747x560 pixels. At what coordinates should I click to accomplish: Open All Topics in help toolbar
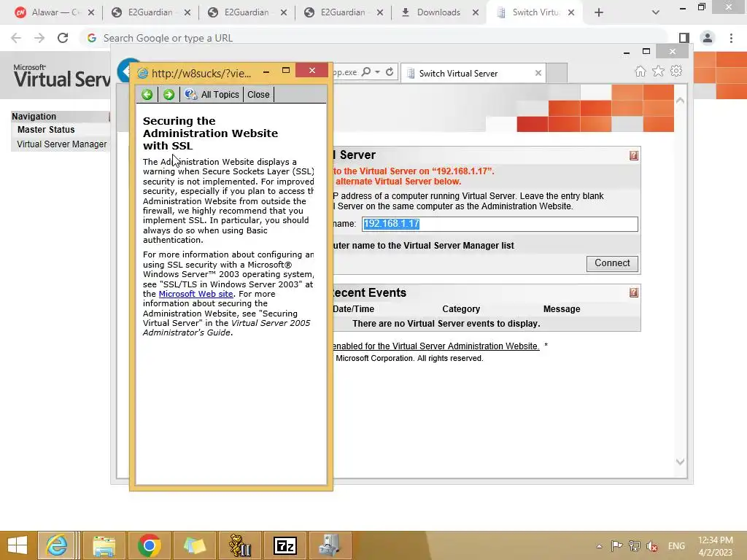(x=212, y=94)
